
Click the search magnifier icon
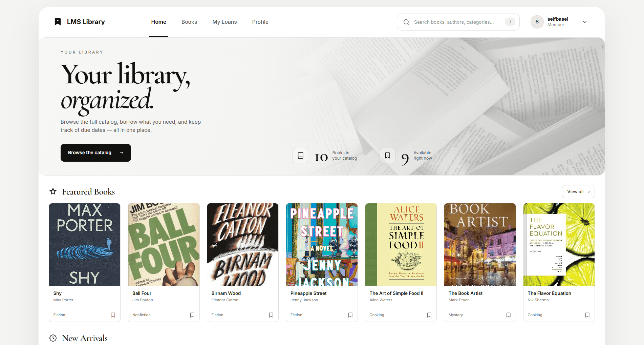tap(406, 22)
